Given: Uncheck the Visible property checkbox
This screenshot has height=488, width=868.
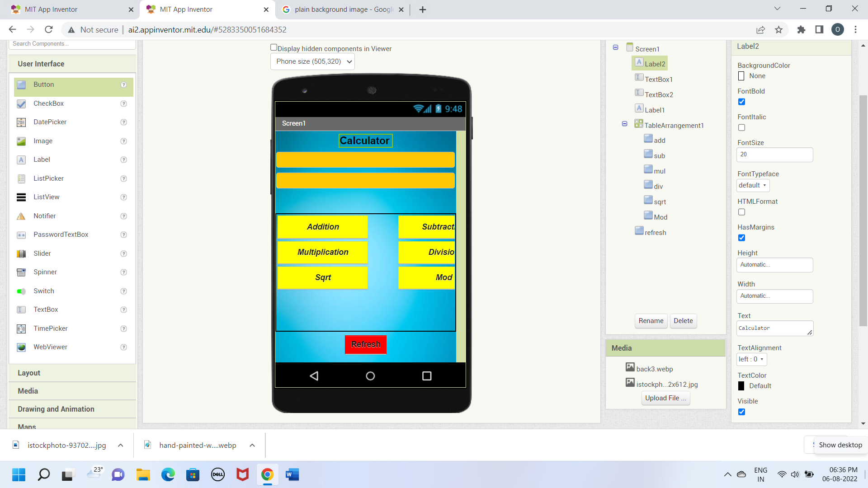Looking at the screenshot, I should [x=741, y=412].
